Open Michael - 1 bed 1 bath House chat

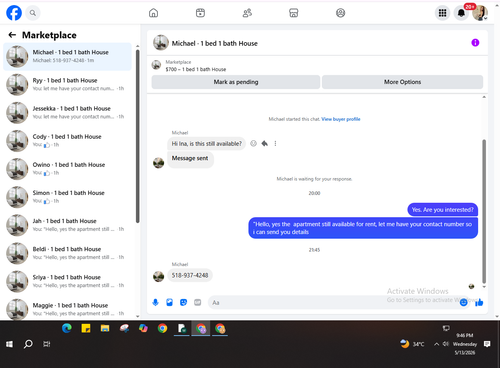coord(67,56)
